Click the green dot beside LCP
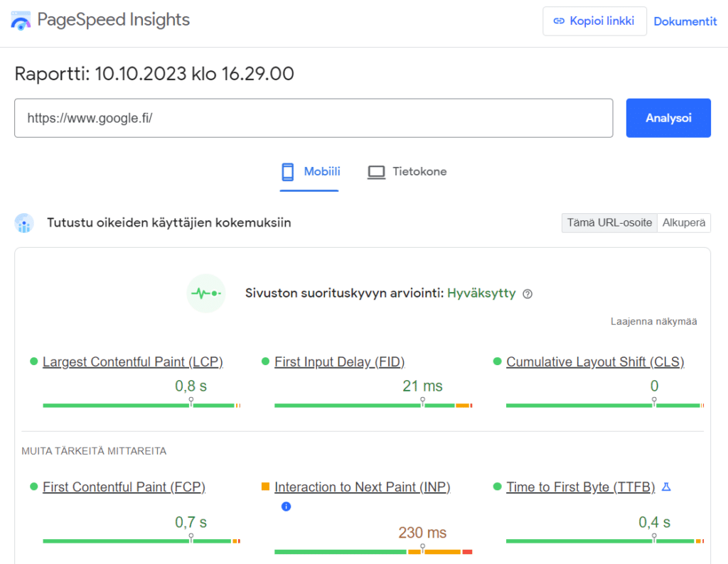The width and height of the screenshot is (728, 564). point(33,362)
